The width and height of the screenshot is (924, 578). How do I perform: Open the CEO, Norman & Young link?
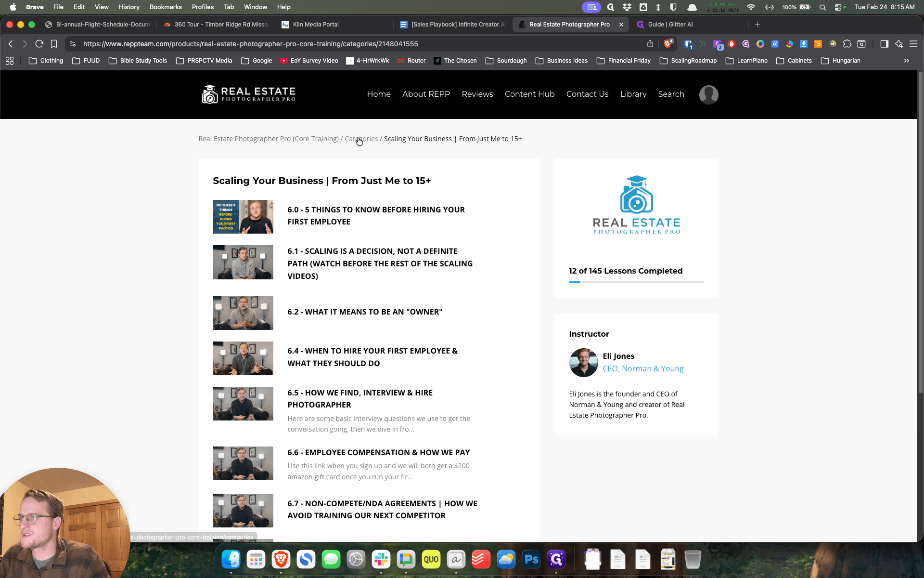tap(643, 368)
